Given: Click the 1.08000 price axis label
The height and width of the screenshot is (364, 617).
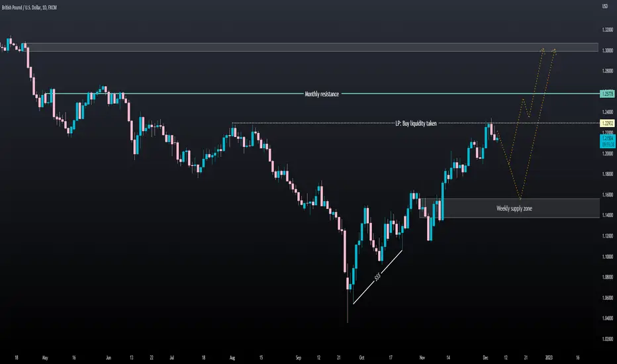Looking at the screenshot, I should point(607,277).
